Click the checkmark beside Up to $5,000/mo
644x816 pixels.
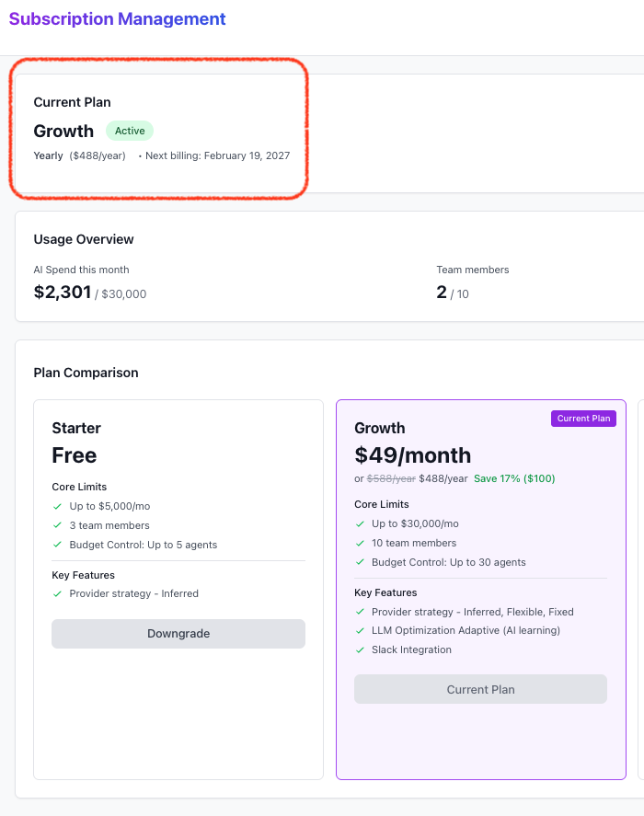tap(57, 506)
